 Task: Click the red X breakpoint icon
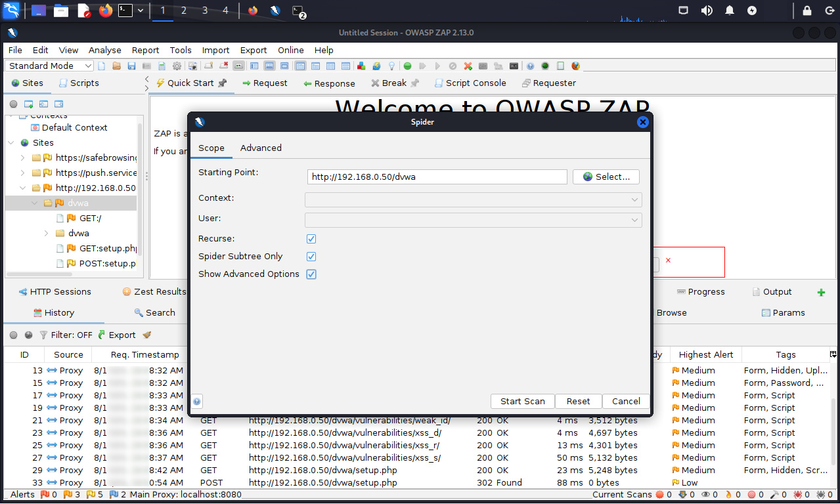point(468,66)
